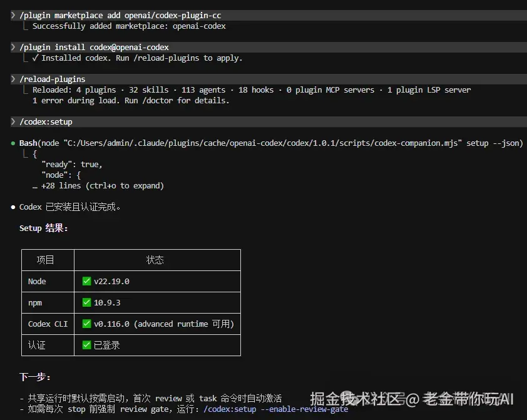Click the green check next to v0.116.0
Viewport: 527px width, 420px height.
click(87, 324)
